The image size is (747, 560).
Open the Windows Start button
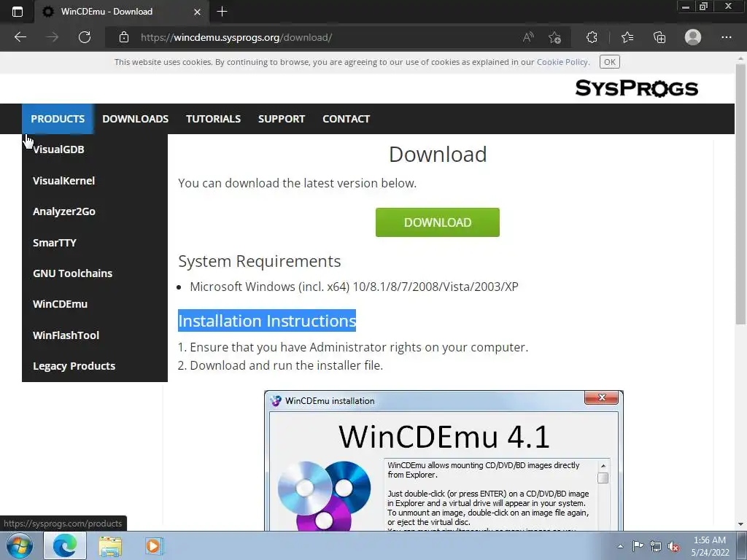pos(18,545)
